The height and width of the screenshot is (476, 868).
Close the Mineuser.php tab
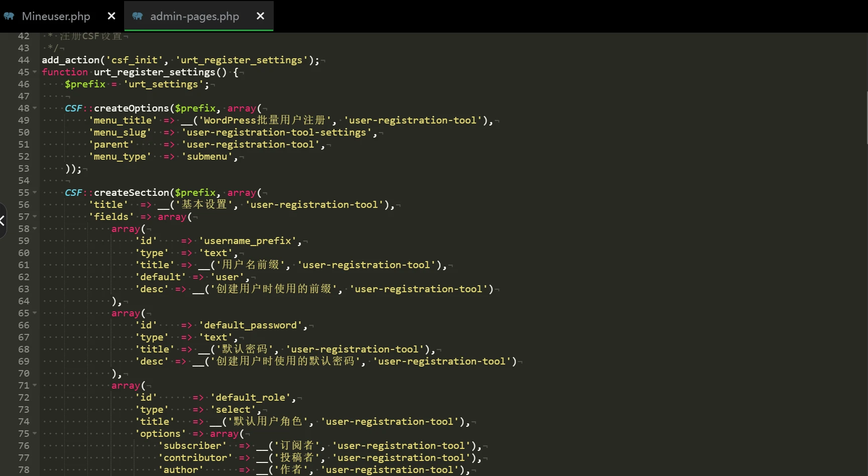[112, 16]
